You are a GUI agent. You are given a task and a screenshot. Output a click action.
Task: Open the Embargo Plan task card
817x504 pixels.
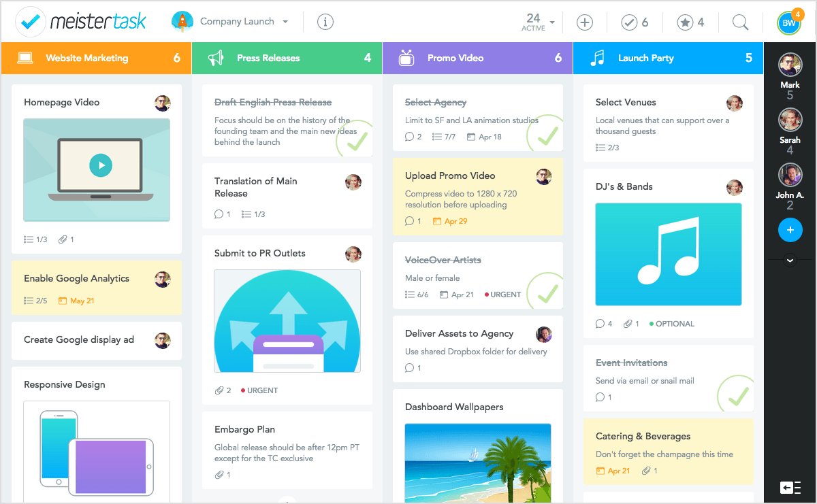click(x=287, y=450)
